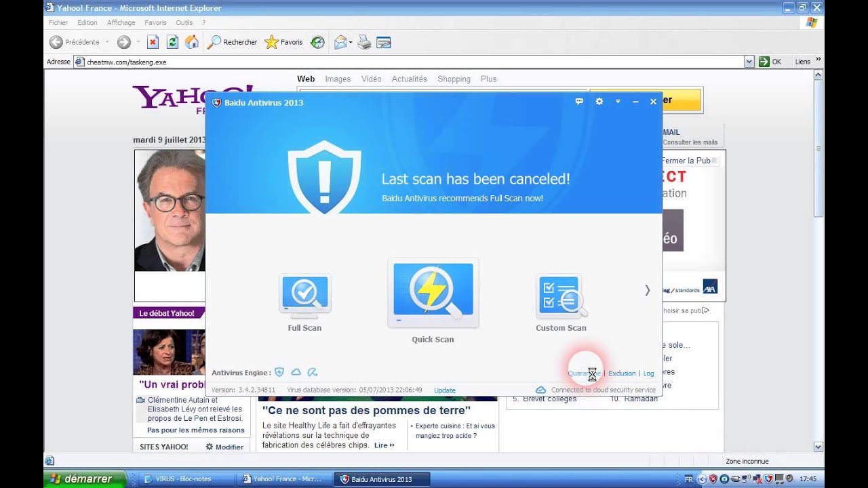
Task: Click the volume speaker tray icon
Action: [789, 479]
